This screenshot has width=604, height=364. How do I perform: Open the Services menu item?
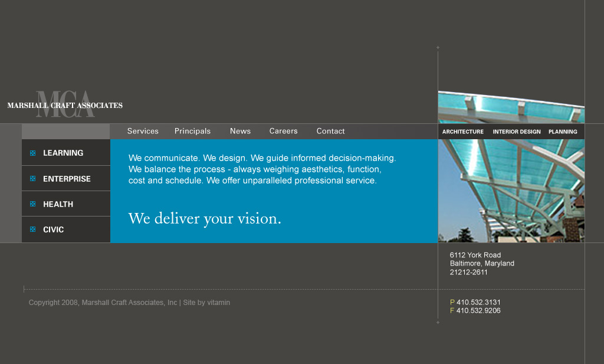point(143,131)
